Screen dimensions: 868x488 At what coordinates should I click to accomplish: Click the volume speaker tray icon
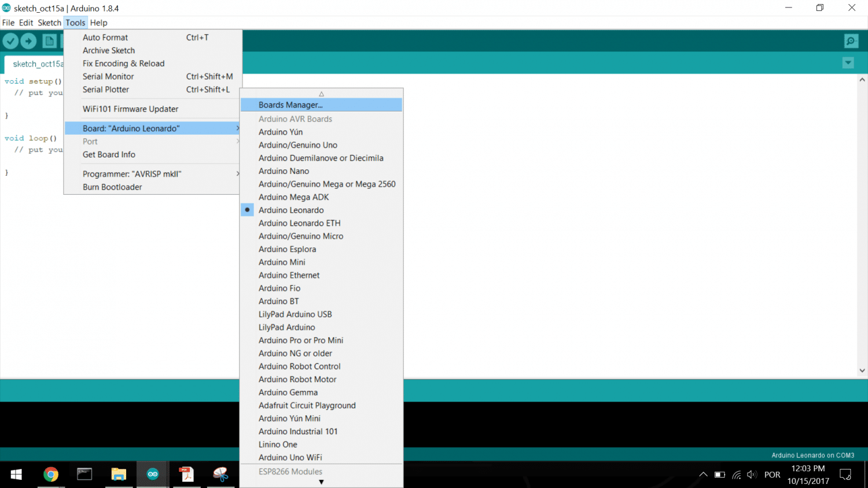752,475
